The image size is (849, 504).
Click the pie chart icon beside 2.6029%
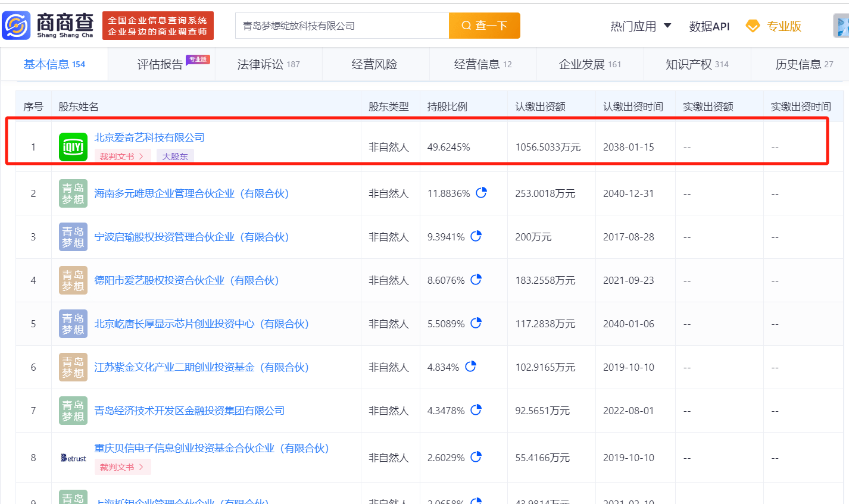point(476,457)
